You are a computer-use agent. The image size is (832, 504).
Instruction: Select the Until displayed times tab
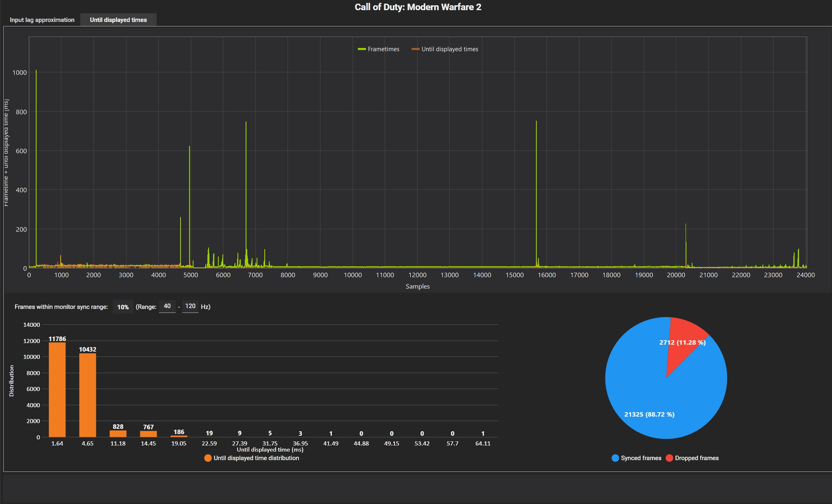click(118, 20)
